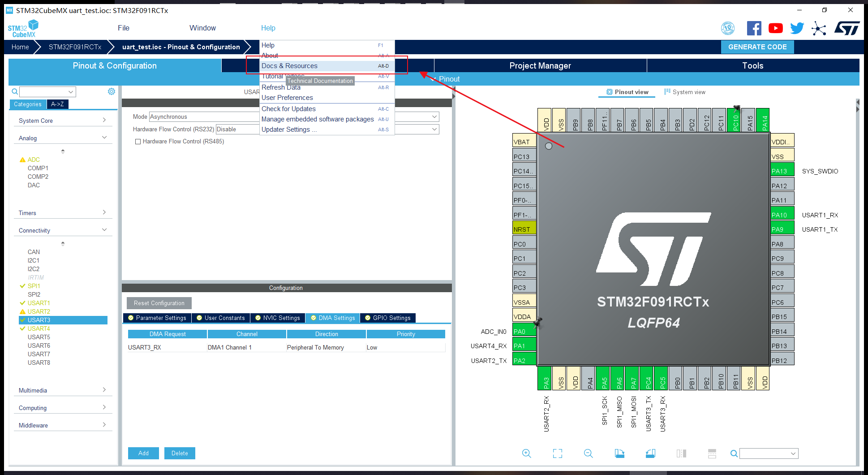Switch to System view of the chip
Viewport: 868px width, 475px height.
[685, 91]
